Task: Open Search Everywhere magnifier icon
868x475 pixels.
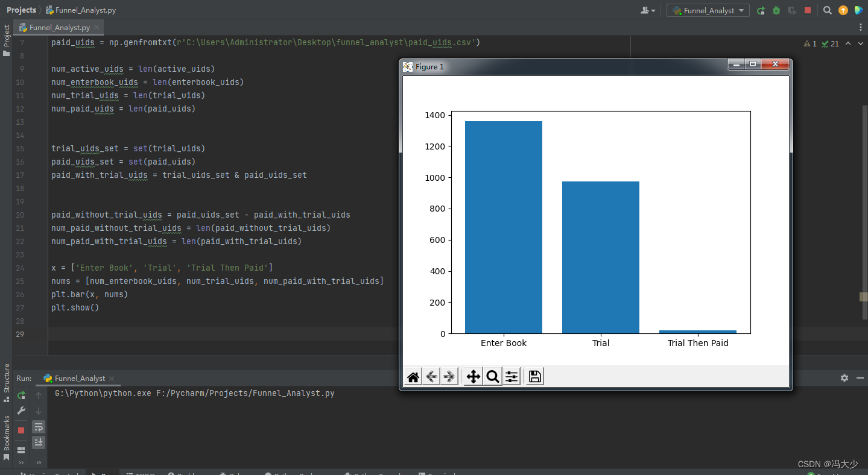Action: (x=828, y=10)
